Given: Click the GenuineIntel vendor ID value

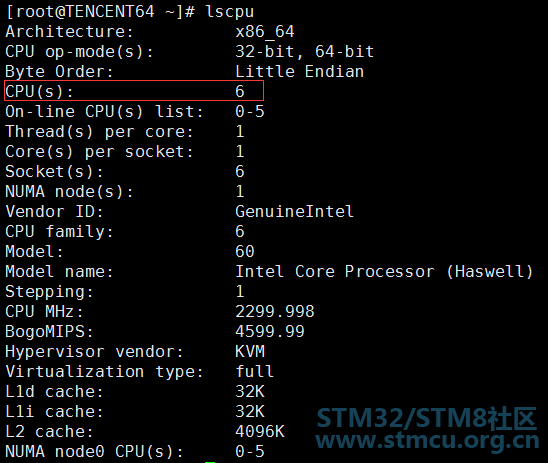Looking at the screenshot, I should 294,211.
